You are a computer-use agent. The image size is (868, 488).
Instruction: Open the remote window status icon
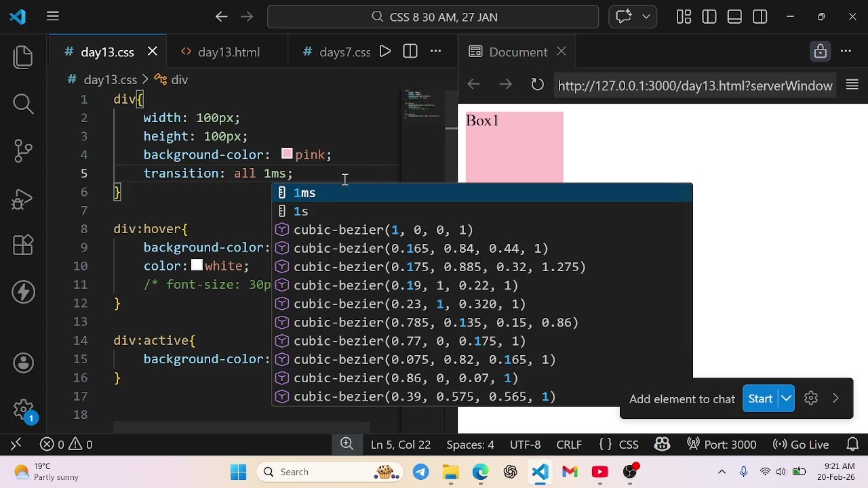pos(16,445)
